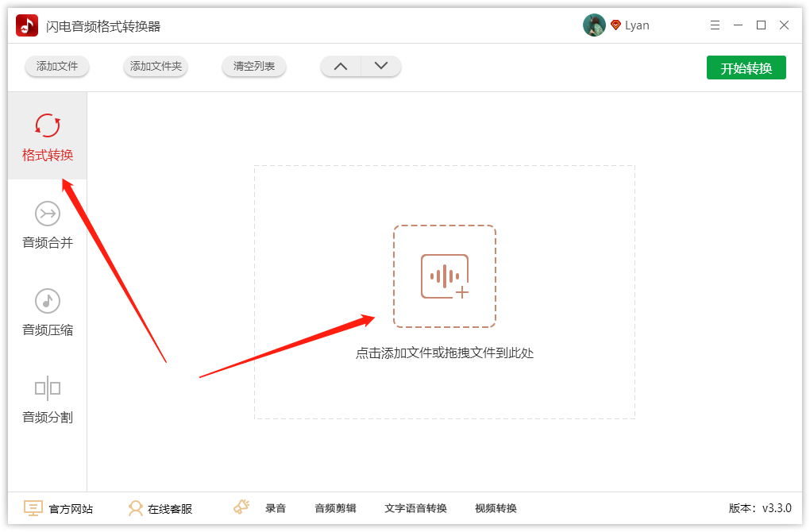This screenshot has height=532, width=810.
Task: Click the 官方网站 monitor icon
Action: (33, 508)
